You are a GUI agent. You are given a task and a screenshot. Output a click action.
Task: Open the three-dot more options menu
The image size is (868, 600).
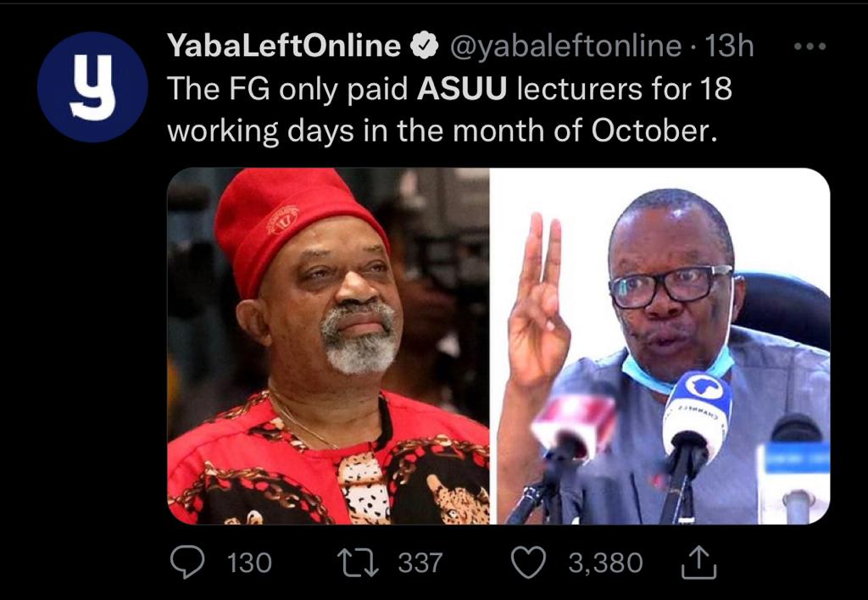click(810, 47)
